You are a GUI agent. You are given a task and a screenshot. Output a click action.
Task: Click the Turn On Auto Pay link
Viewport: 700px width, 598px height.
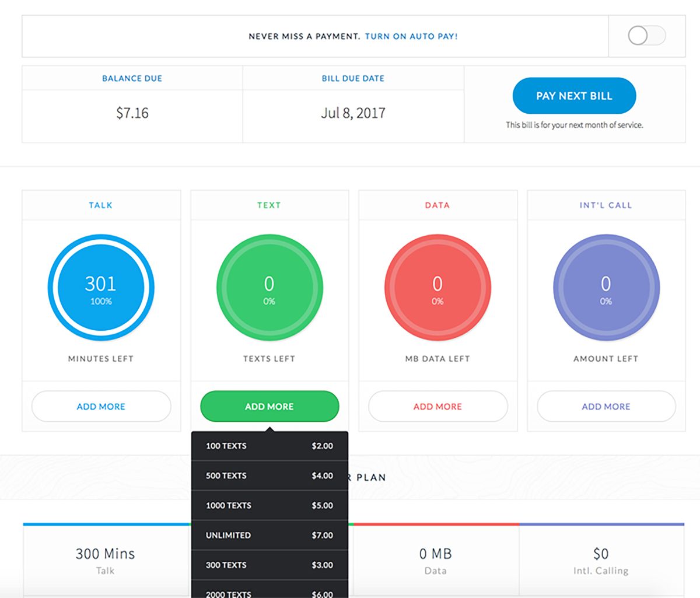tap(411, 36)
